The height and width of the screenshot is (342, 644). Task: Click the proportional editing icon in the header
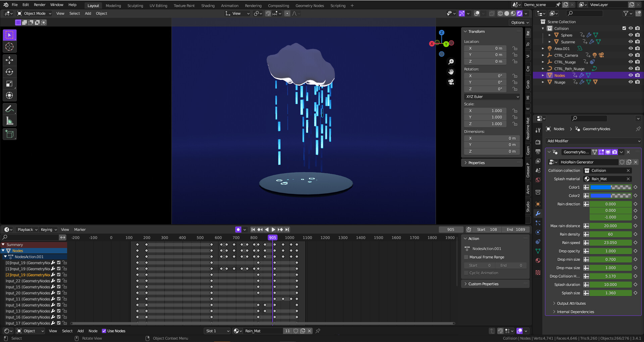tap(287, 13)
